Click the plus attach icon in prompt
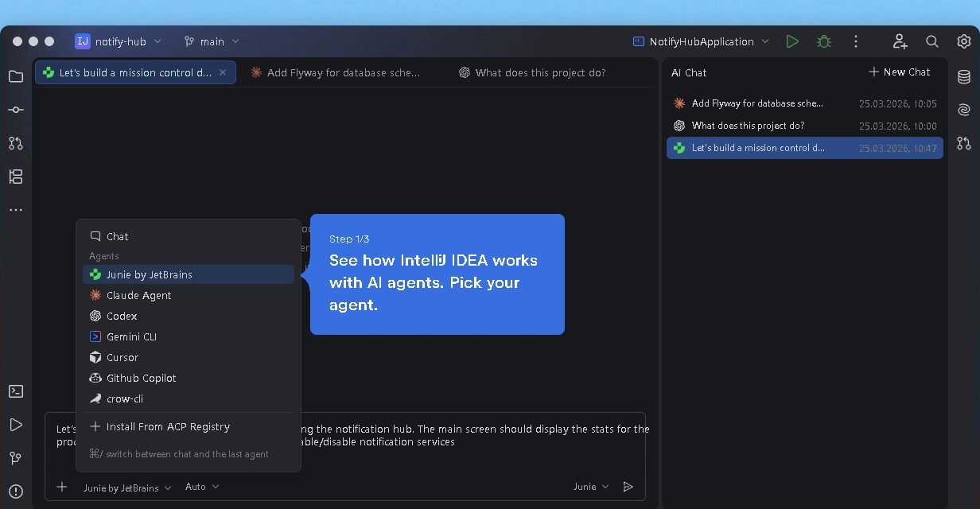Image resolution: width=980 pixels, height=509 pixels. tap(62, 487)
